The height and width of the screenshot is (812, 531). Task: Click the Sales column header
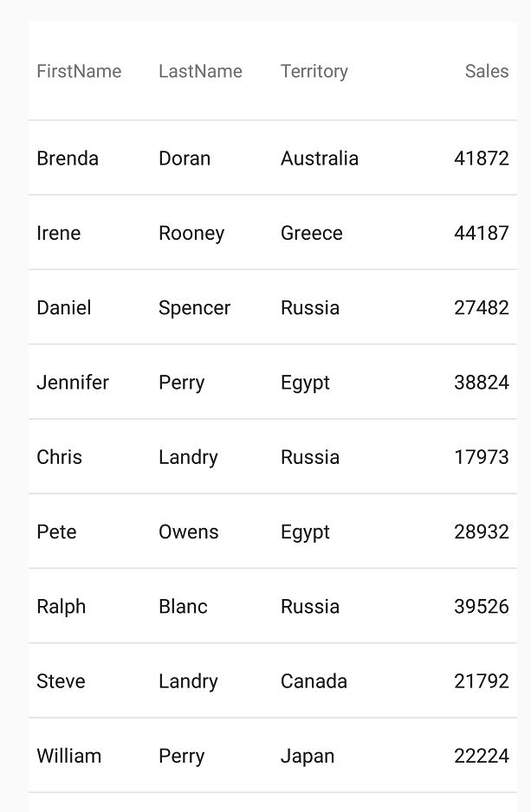coord(486,71)
